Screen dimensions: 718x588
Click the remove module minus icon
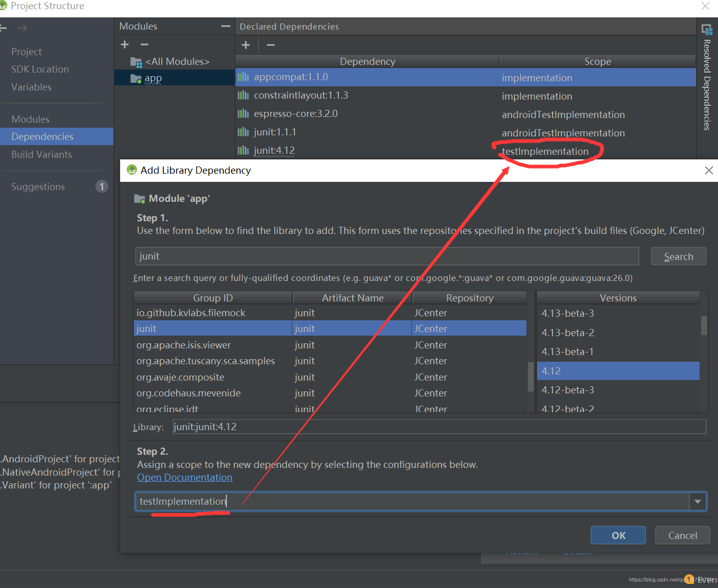point(145,44)
